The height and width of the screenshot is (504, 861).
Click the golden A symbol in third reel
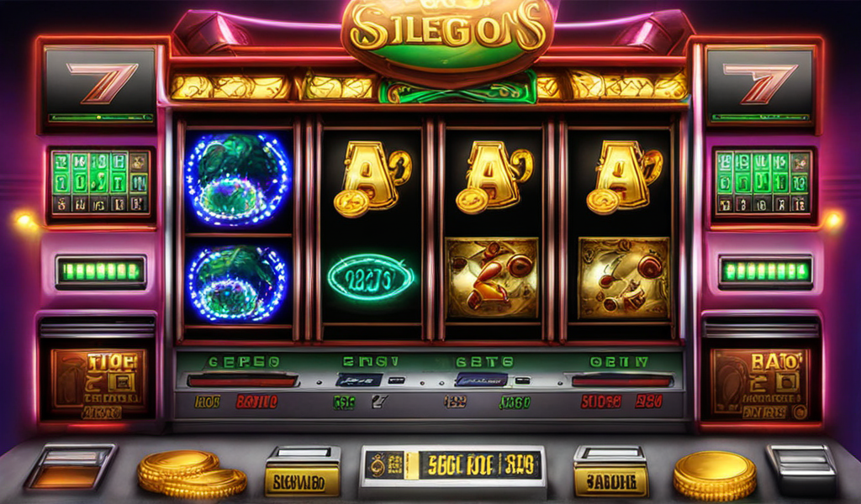pos(494,178)
